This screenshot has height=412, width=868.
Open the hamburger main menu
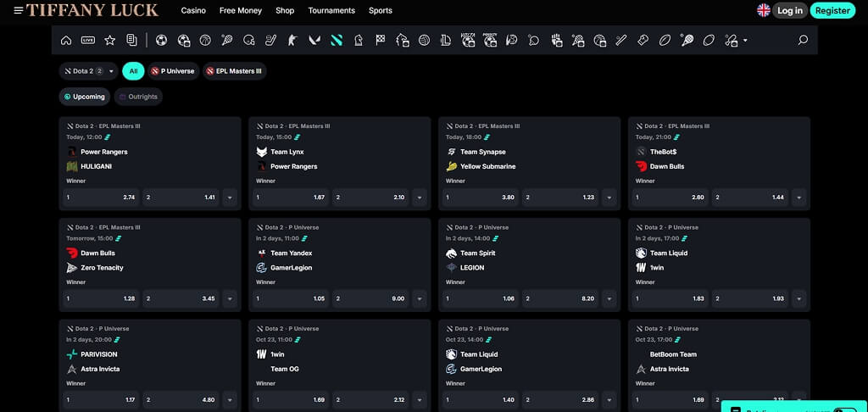19,10
